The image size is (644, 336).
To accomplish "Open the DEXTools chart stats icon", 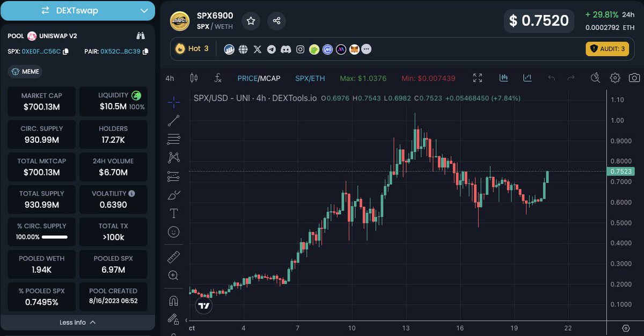I will (x=229, y=49).
